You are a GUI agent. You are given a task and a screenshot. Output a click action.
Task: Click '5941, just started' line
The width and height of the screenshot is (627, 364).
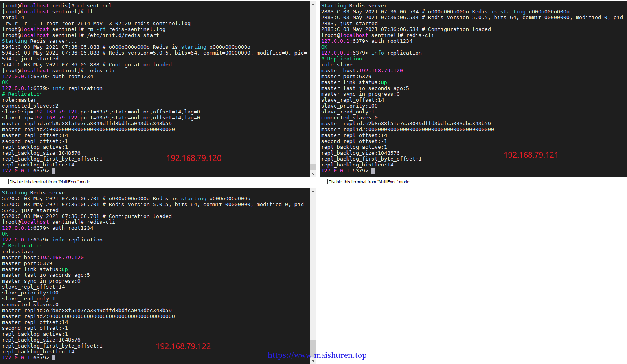tap(30, 59)
